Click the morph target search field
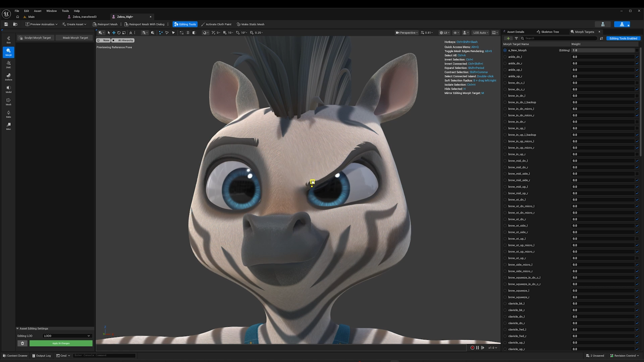644x362 pixels. point(559,38)
